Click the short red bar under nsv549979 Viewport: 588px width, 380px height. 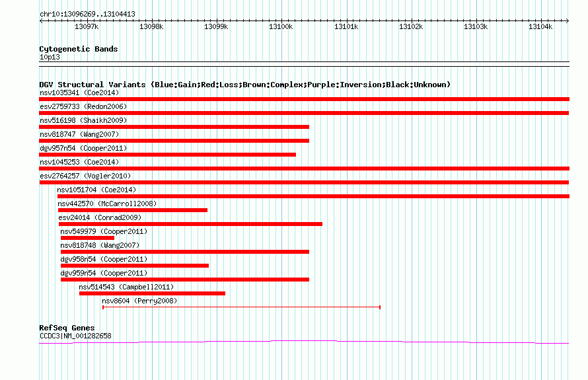pyautogui.click(x=87, y=238)
